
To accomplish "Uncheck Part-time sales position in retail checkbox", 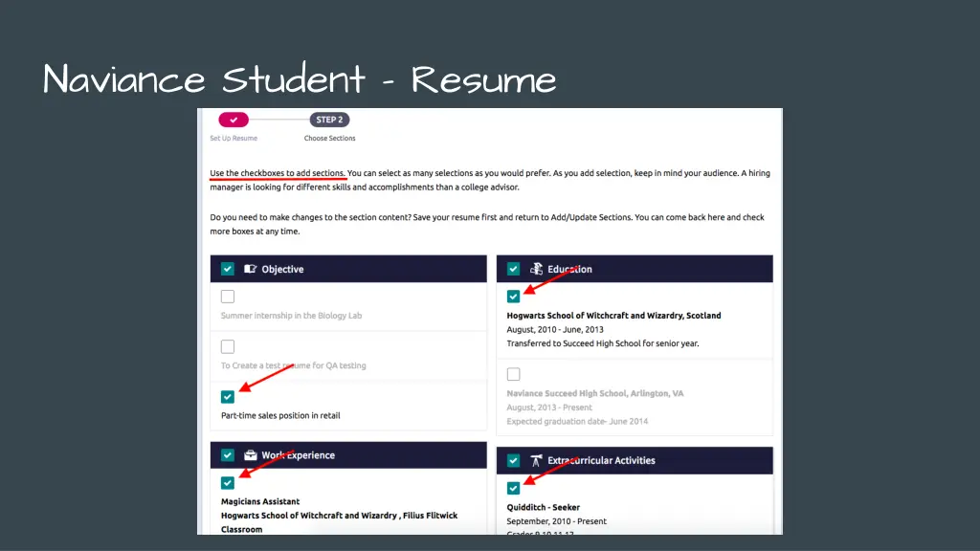I will pos(228,397).
